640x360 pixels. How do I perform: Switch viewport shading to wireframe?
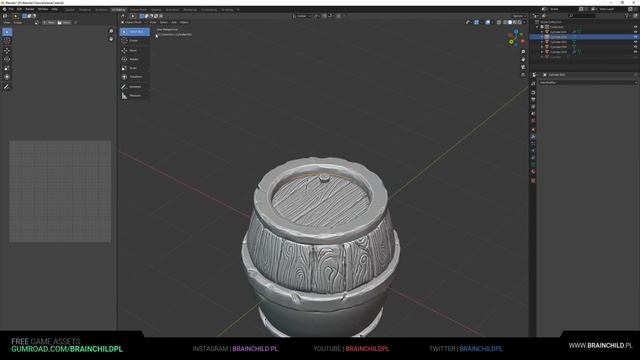tap(505, 22)
